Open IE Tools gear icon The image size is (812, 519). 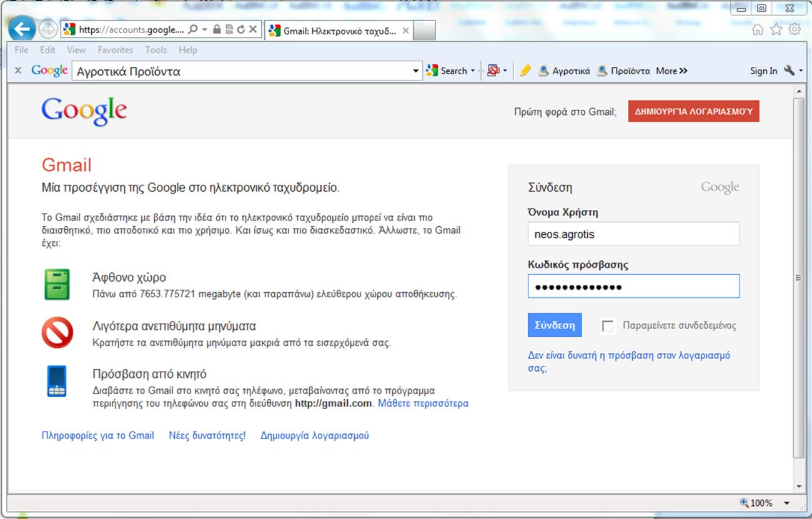(795, 29)
